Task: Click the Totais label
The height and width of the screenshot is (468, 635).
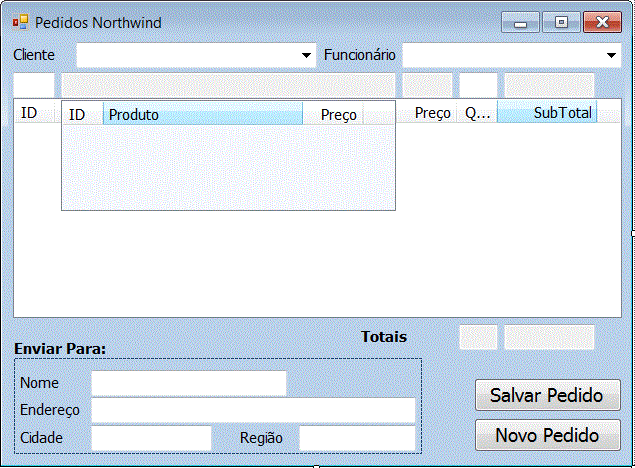Action: tap(384, 337)
